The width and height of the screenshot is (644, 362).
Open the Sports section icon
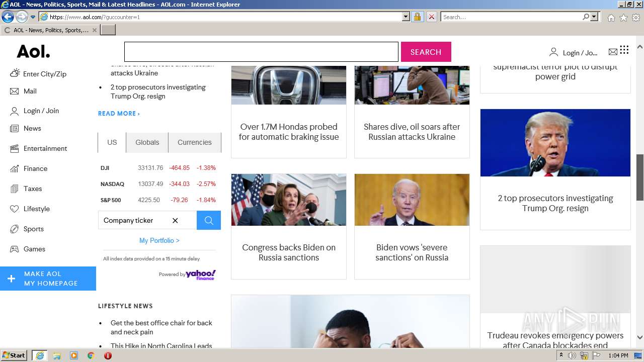pyautogui.click(x=14, y=229)
